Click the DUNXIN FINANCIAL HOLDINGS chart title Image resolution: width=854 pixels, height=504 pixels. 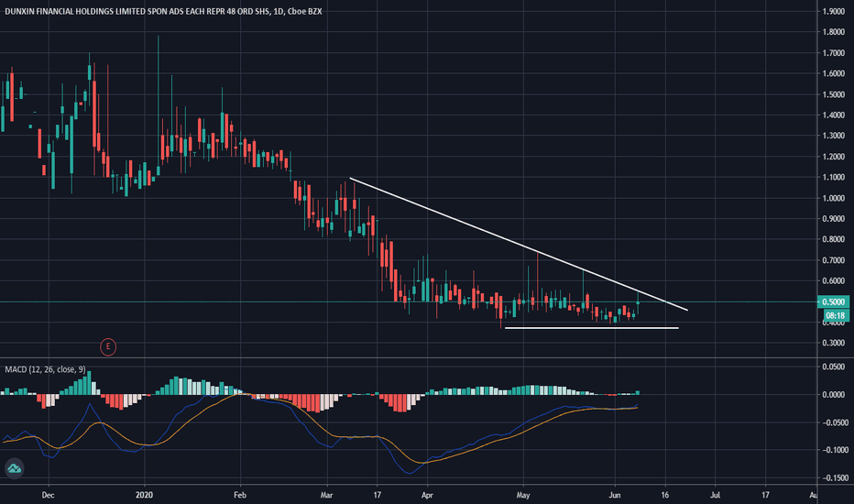click(163, 11)
